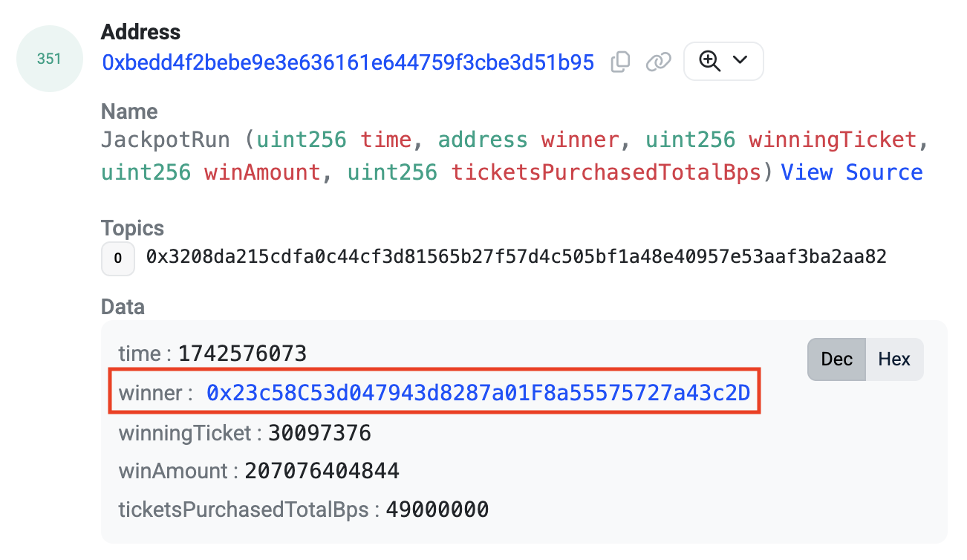Click the JackpotRun event name

coord(166,140)
